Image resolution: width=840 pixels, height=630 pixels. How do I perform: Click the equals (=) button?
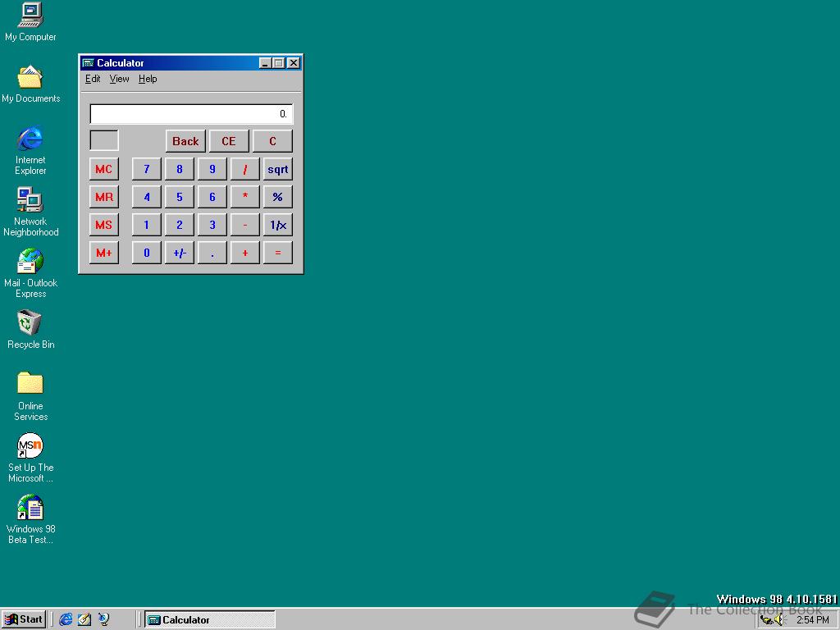click(x=277, y=253)
